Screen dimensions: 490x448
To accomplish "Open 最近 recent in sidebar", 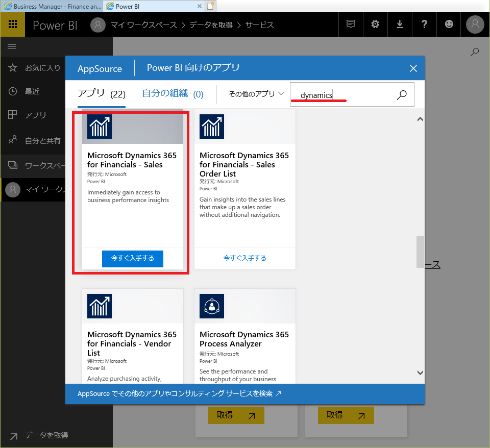I will click(33, 91).
